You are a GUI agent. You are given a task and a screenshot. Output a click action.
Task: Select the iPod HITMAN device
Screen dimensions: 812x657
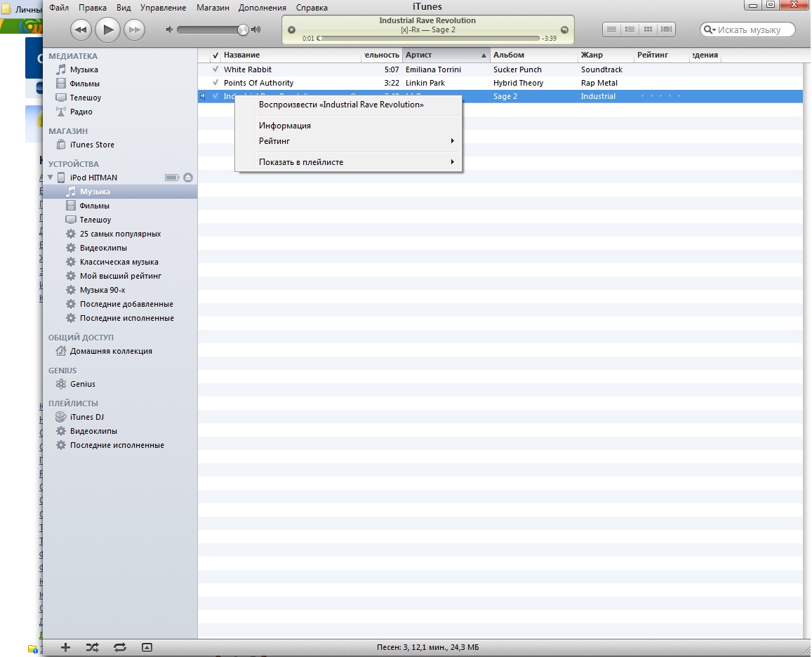[94, 178]
